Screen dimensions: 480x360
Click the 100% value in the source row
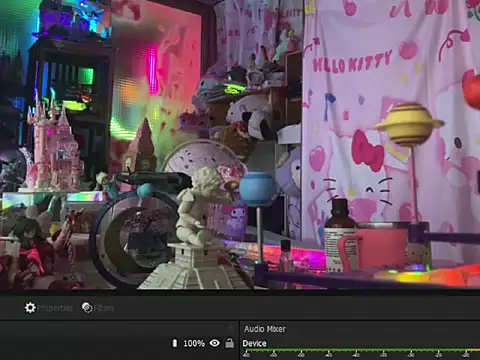click(194, 343)
